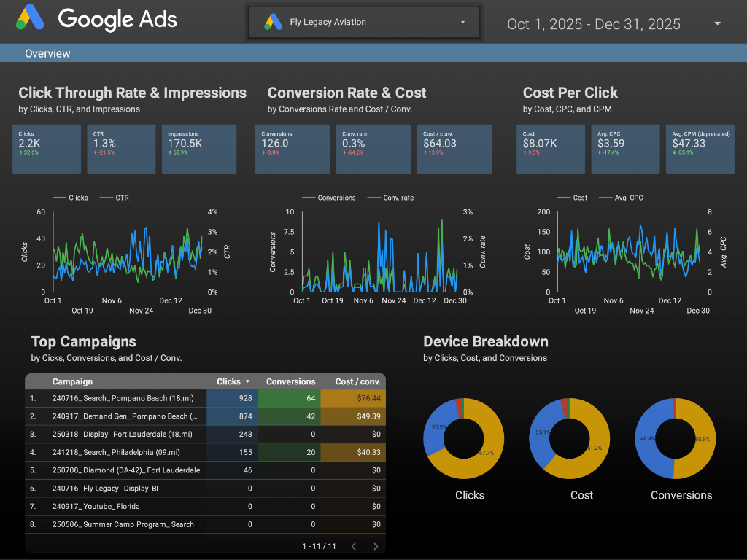The image size is (747, 560).
Task: Select campaign 240716_Fly Legacy_Display_BI
Action: pyautogui.click(x=105, y=489)
